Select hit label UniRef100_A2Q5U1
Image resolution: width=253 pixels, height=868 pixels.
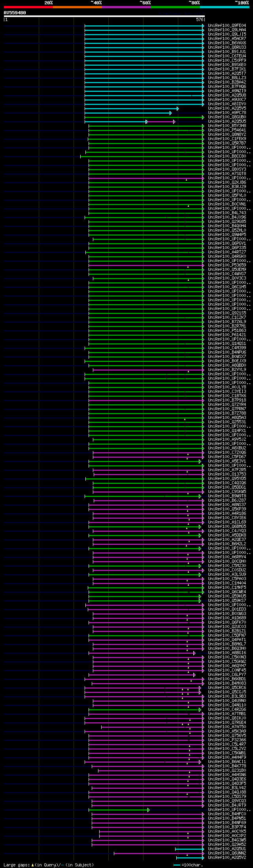227,849
